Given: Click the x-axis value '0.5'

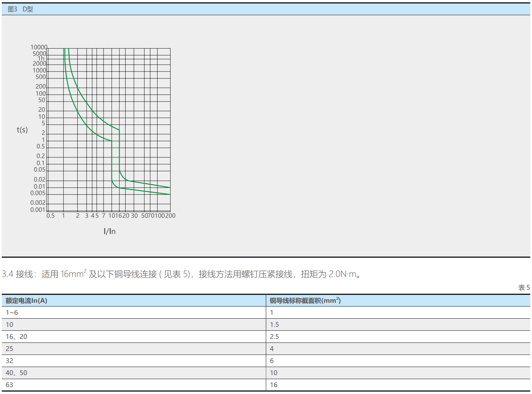Looking at the screenshot, I should pyautogui.click(x=51, y=216).
